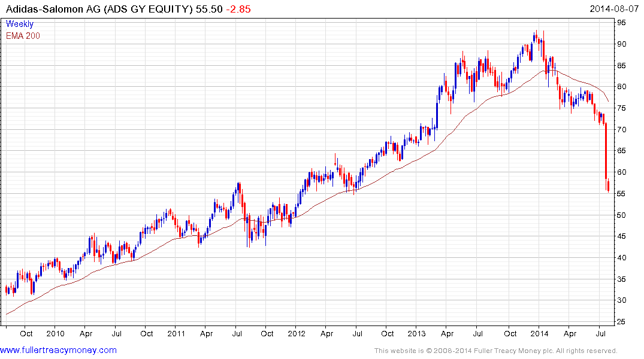
Task: Click the 2011 year label on time axis
Action: [x=176, y=333]
